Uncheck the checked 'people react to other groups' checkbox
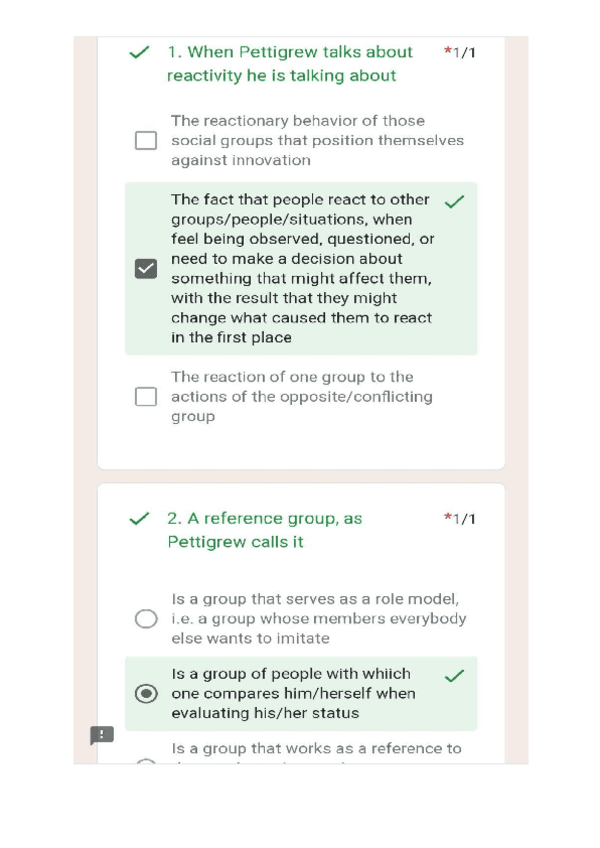 point(146,268)
